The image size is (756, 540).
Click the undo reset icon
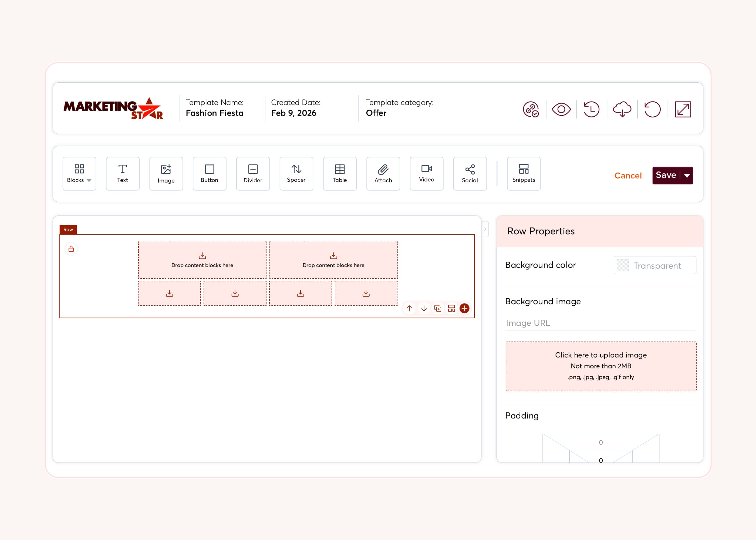tap(652, 109)
